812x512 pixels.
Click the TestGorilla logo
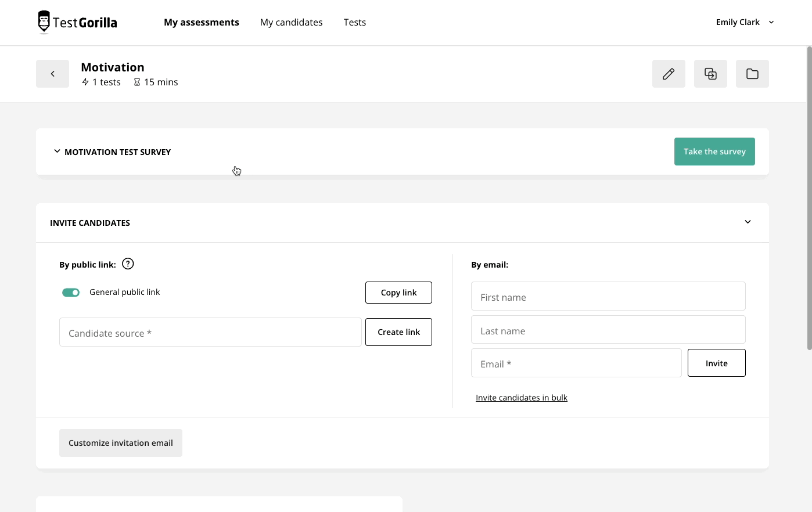click(x=77, y=23)
